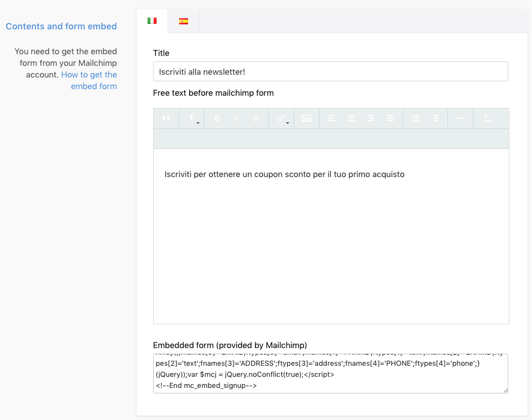The height and width of the screenshot is (420, 532).
Task: Apply bold formatting
Action: (217, 118)
